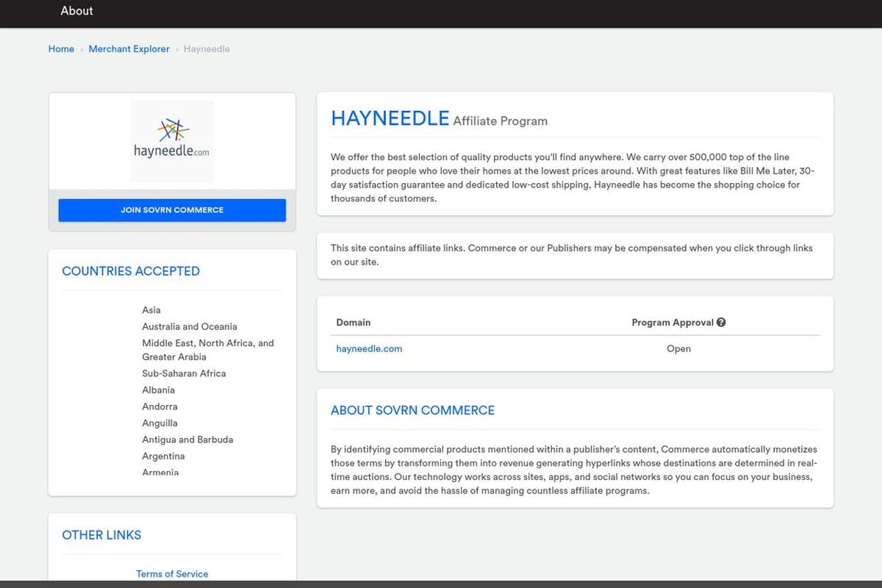
Task: Select Argentina in countries list
Action: [x=163, y=456]
